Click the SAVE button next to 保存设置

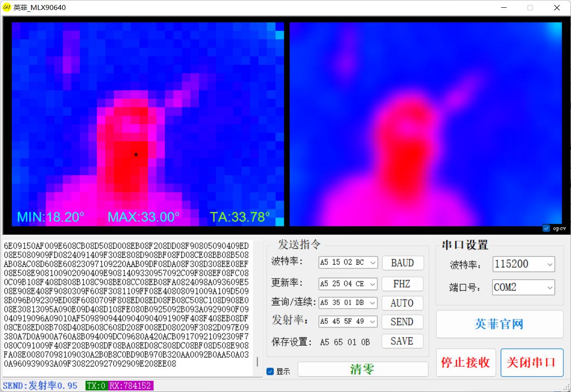402,341
